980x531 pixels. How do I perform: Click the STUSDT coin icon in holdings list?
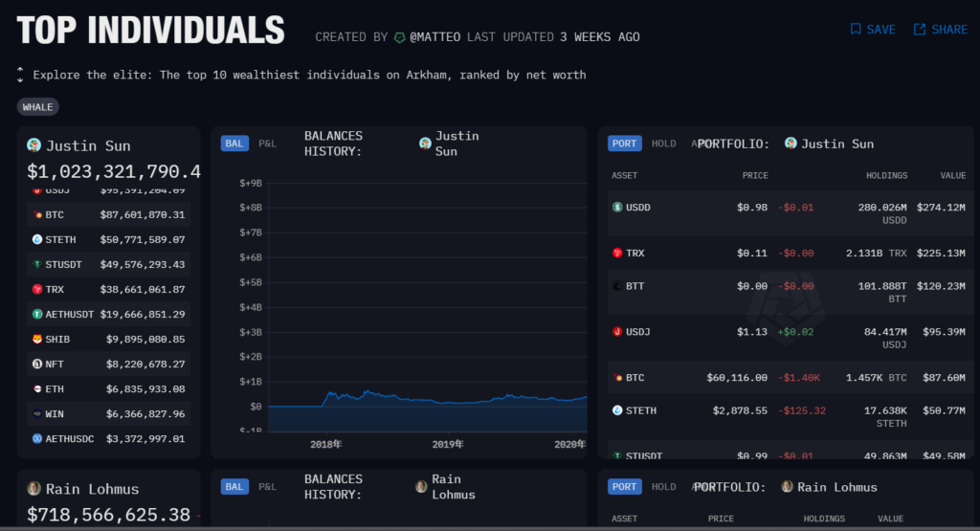(x=37, y=265)
